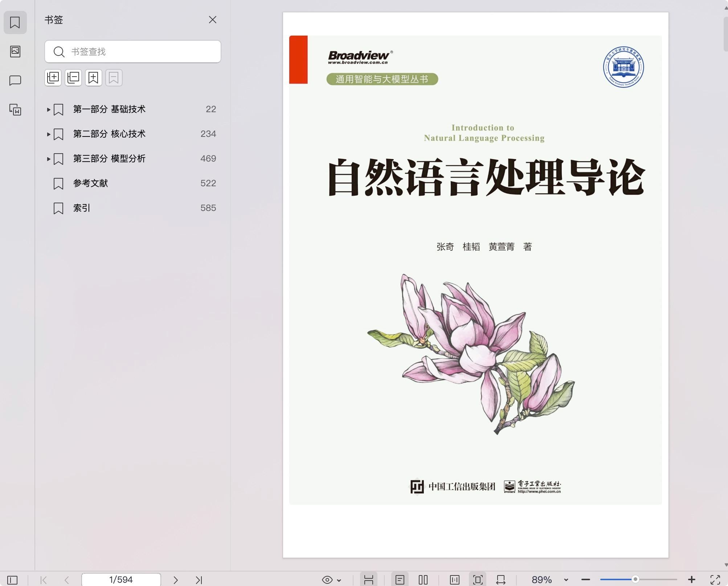Click the greyed-out delete bookmark icon
The width and height of the screenshot is (728, 586).
pos(114,78)
